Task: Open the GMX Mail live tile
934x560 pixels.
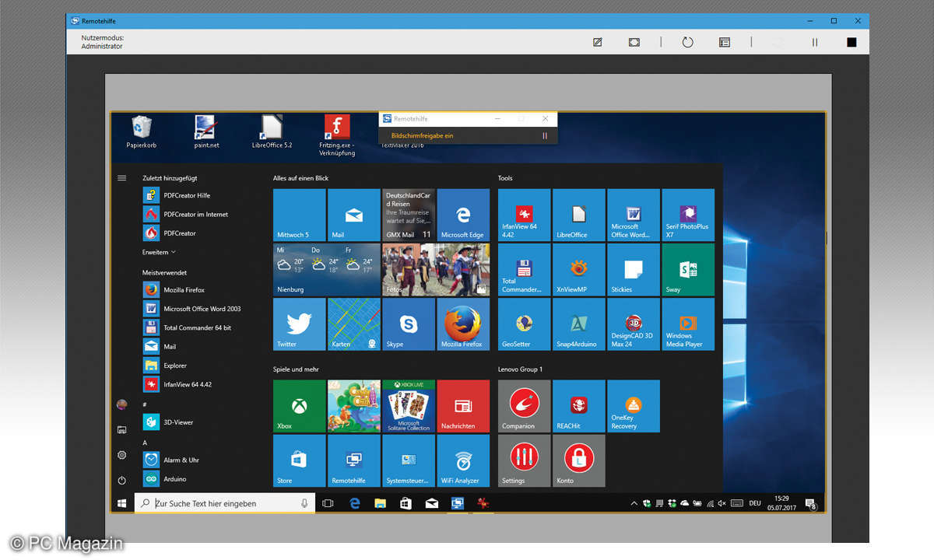Action: point(409,215)
